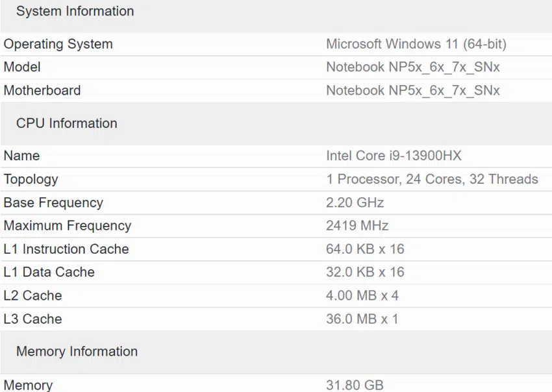Select the Microsoft Windows 11 (64-bit) value

[x=416, y=44]
